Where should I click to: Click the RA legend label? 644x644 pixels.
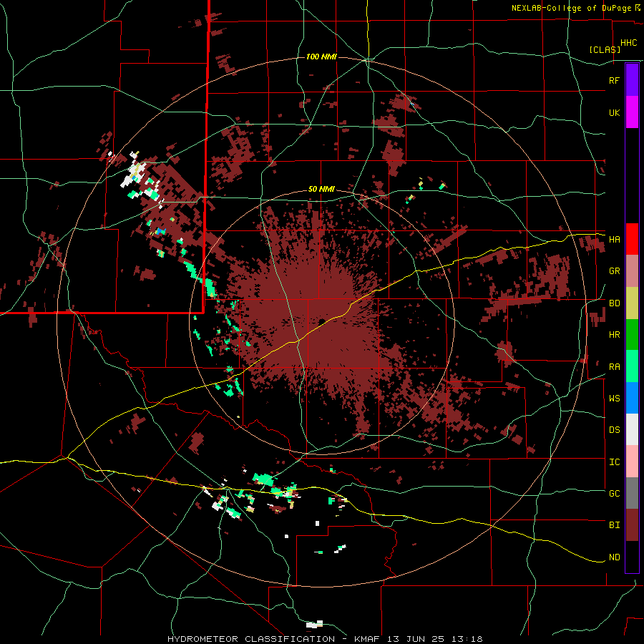614,367
